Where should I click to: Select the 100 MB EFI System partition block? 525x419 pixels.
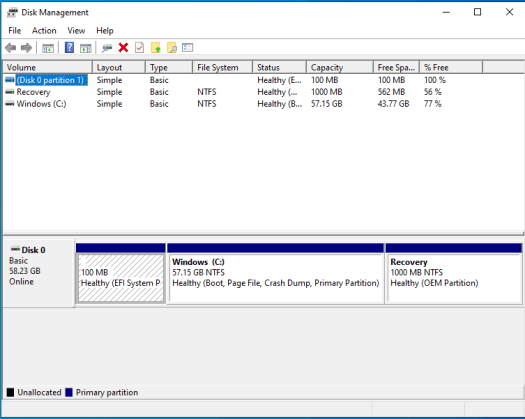(x=121, y=278)
